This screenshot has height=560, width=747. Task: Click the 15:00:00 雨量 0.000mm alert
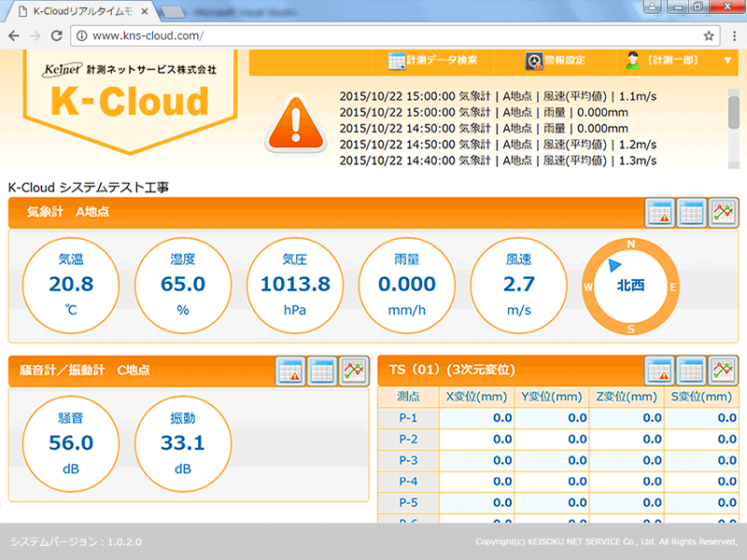click(484, 112)
